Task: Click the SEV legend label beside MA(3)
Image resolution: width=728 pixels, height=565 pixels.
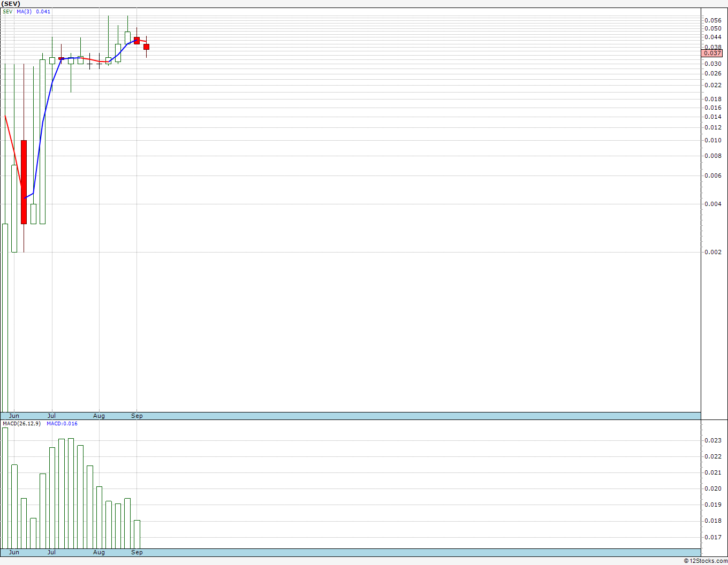Action: [8, 11]
